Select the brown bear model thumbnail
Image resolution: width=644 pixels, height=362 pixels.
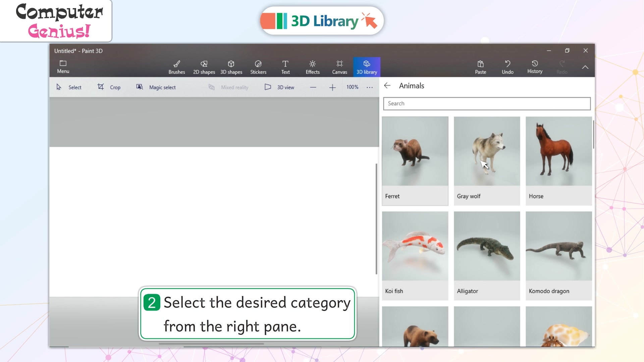(x=415, y=326)
